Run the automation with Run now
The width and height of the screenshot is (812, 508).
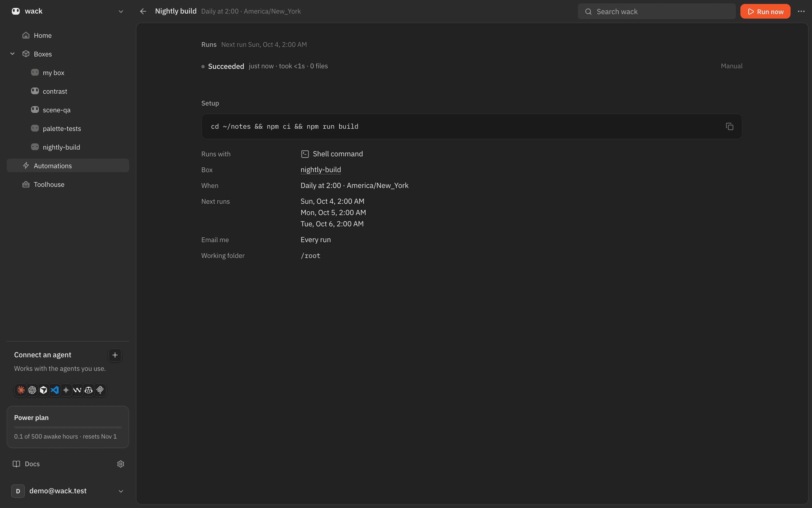765,11
